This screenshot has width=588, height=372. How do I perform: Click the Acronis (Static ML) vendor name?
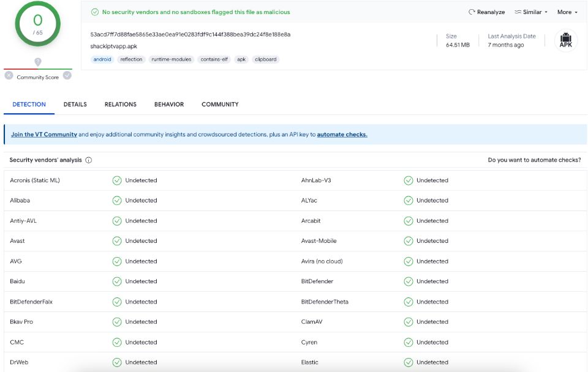tap(35, 180)
